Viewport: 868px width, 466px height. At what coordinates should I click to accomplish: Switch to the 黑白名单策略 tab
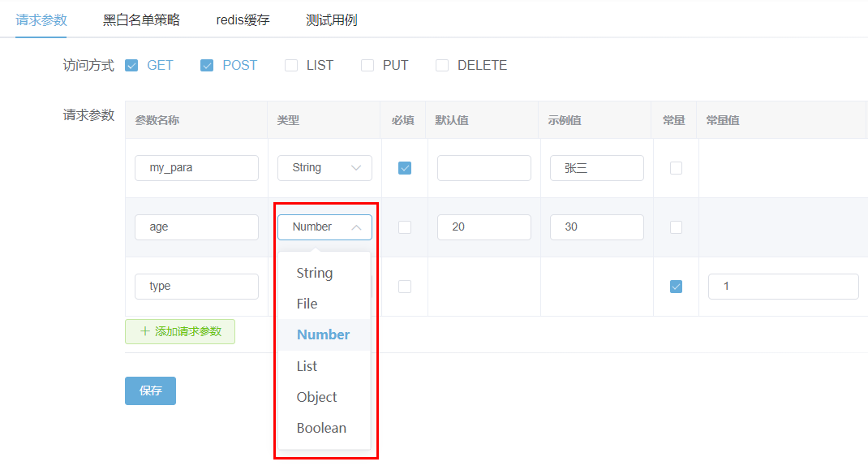click(x=141, y=20)
